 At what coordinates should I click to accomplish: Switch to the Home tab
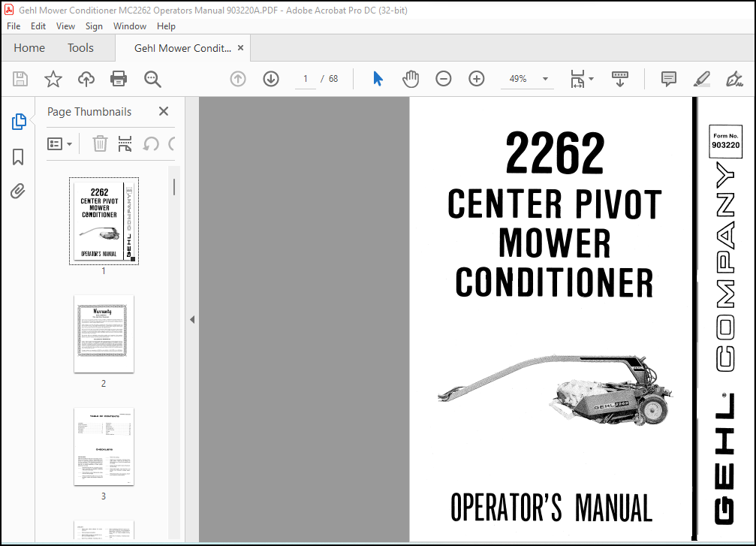tap(29, 48)
